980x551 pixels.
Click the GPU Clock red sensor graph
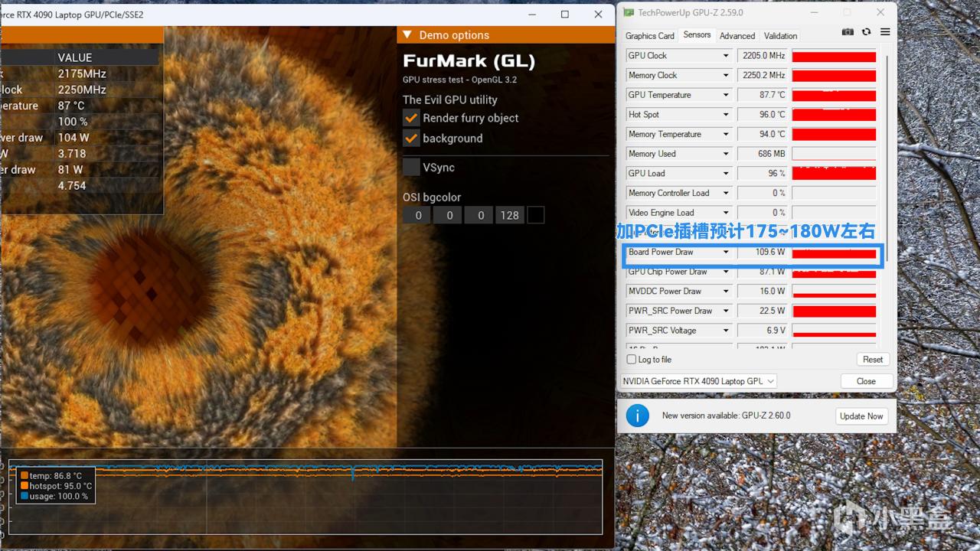834,56
